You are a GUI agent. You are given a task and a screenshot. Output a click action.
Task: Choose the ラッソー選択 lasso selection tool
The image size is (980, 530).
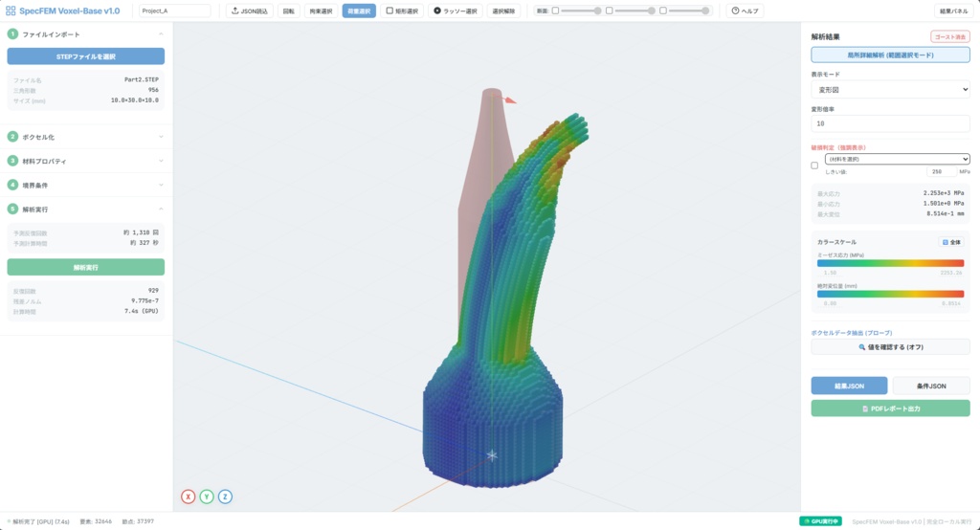pos(455,11)
